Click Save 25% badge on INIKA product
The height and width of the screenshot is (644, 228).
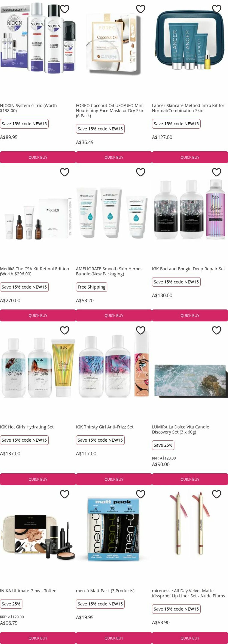tap(11, 604)
